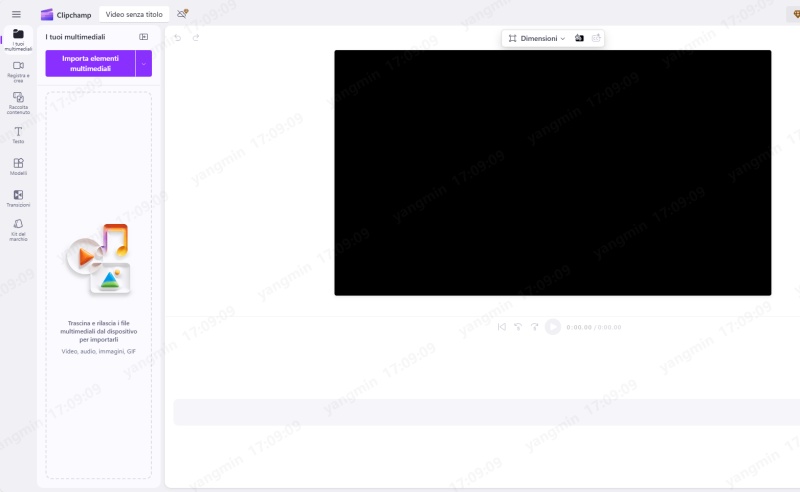The width and height of the screenshot is (800, 492).
Task: Click the background color fill icon
Action: [579, 38]
